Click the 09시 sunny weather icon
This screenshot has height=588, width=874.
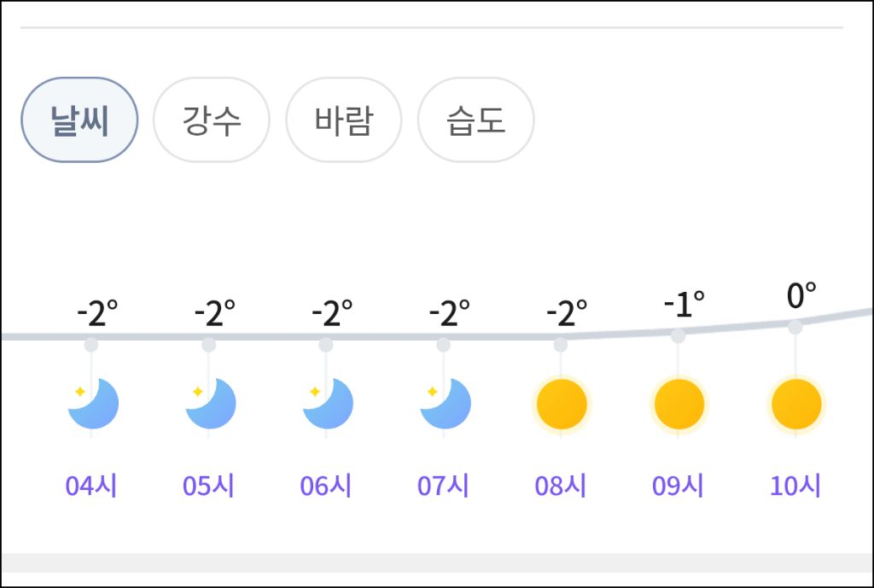click(679, 404)
